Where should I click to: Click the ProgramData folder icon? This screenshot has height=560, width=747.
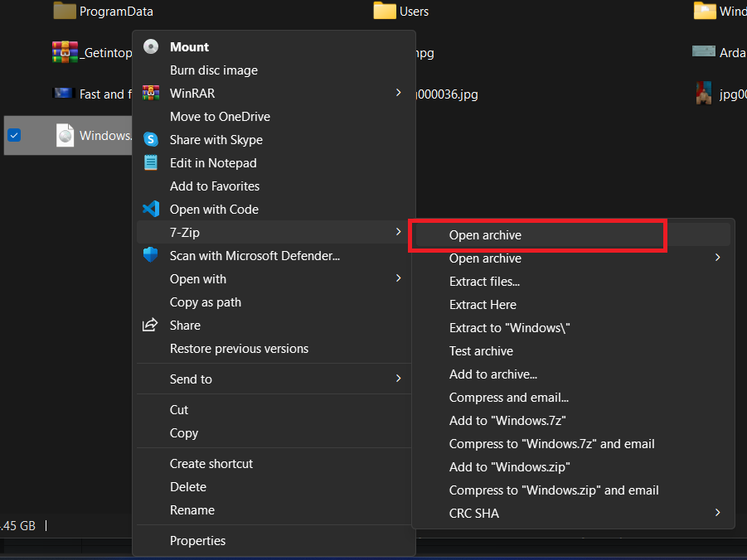tap(65, 11)
